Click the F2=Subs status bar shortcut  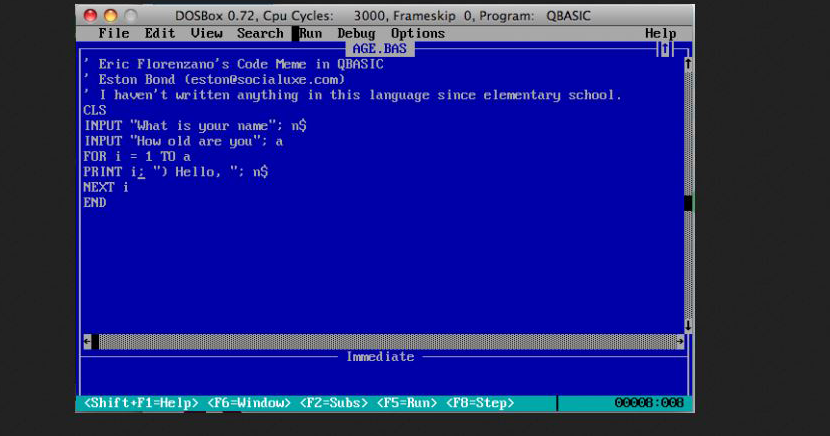coord(333,403)
